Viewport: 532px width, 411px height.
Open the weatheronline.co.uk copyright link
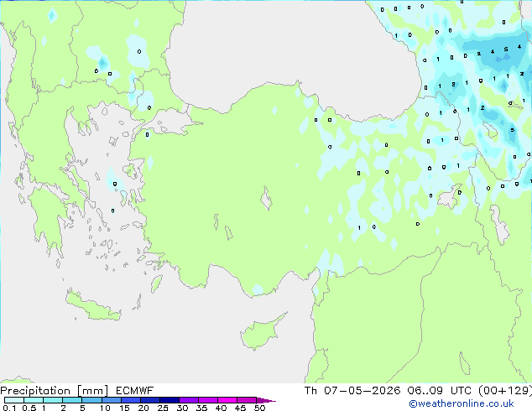pyautogui.click(x=462, y=403)
